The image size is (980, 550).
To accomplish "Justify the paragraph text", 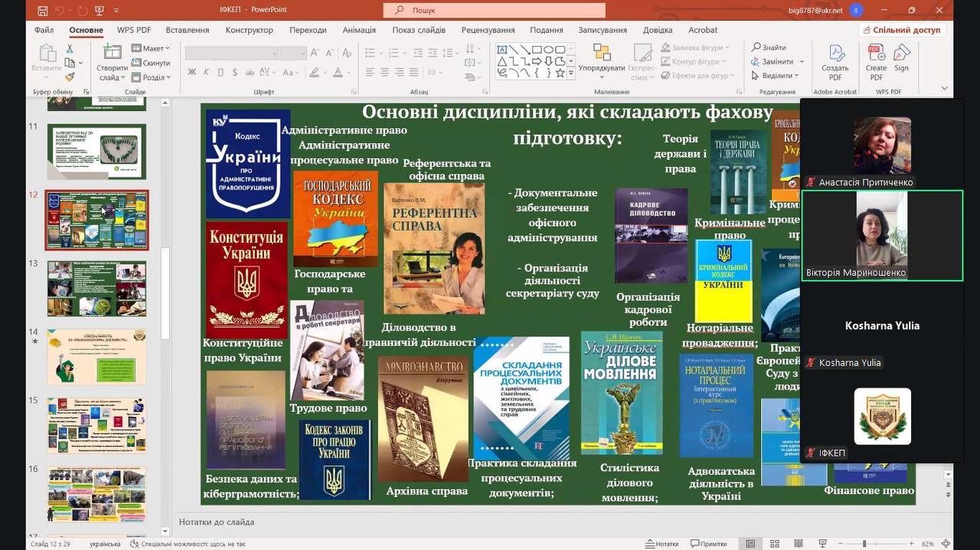I will (416, 72).
